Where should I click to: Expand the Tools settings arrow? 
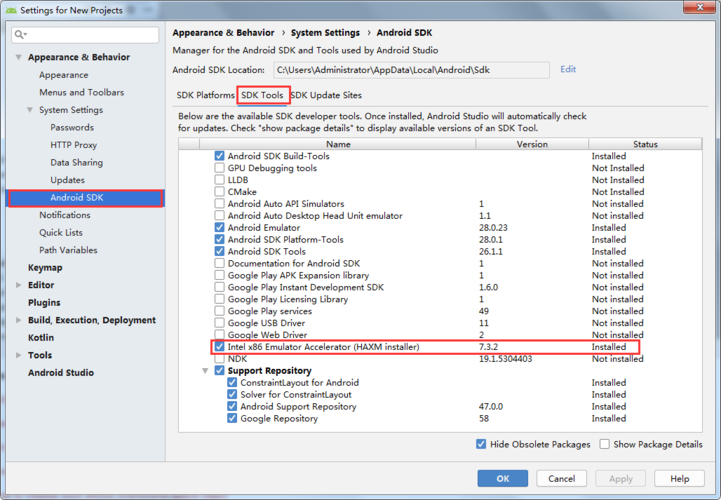point(18,355)
